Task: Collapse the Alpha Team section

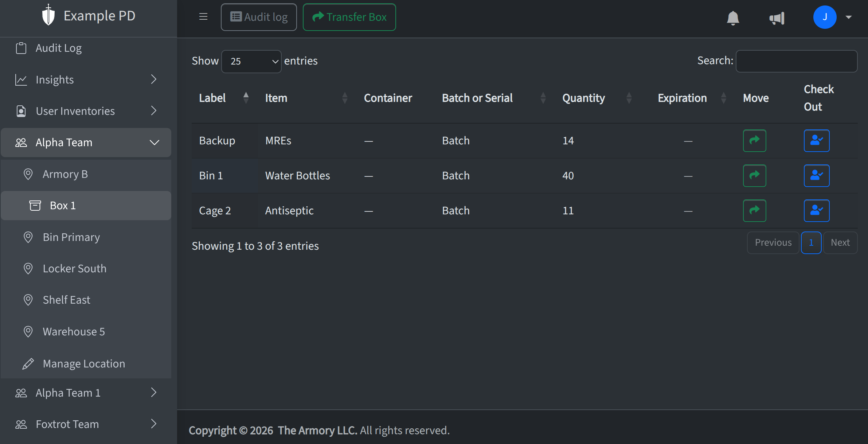Action: 86,143
